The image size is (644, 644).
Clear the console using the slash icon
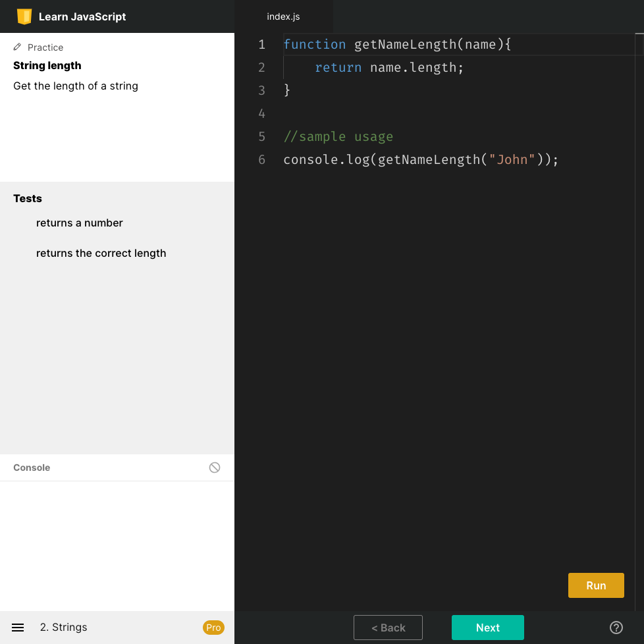(214, 468)
